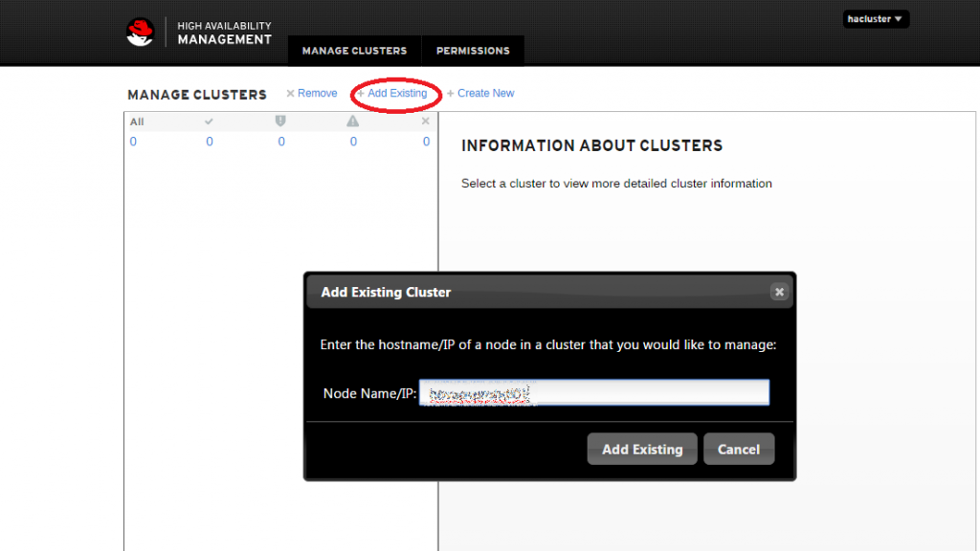Click the warning triangle status icon
This screenshot has height=551, width=980.
click(352, 121)
